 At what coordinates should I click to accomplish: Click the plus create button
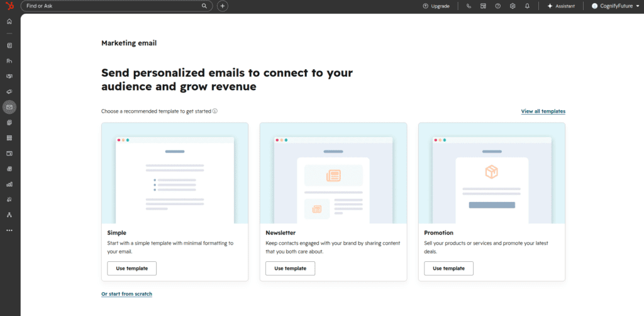pos(223,6)
